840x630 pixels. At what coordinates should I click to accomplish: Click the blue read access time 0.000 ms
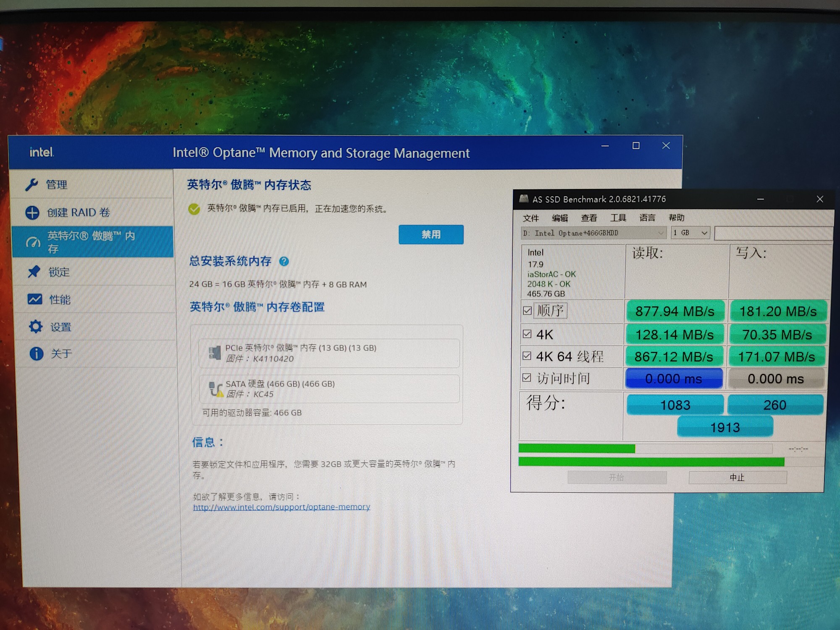[674, 378]
